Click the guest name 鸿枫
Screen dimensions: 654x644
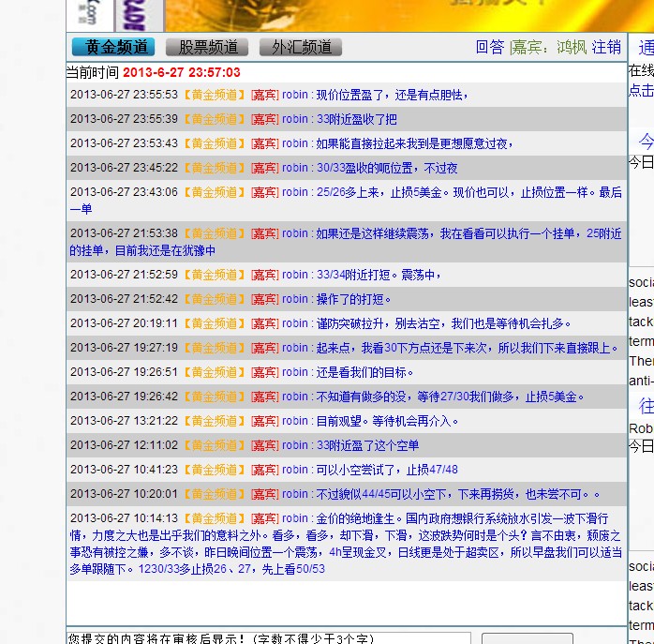click(572, 47)
